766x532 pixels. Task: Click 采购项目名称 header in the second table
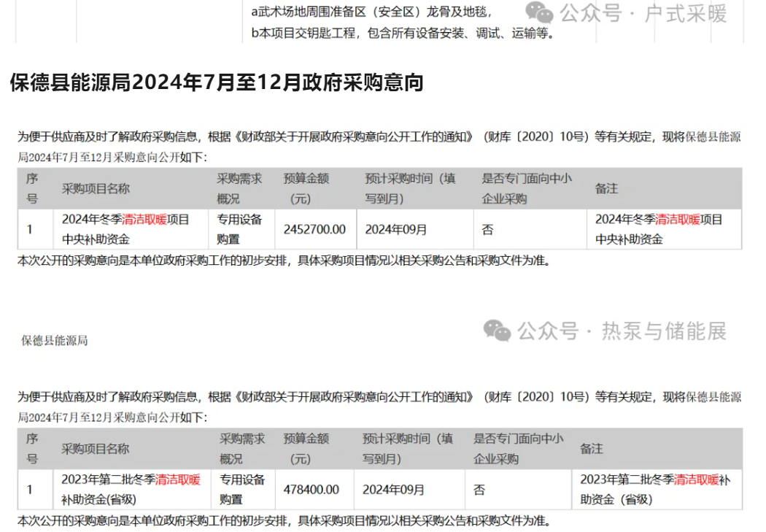point(96,449)
